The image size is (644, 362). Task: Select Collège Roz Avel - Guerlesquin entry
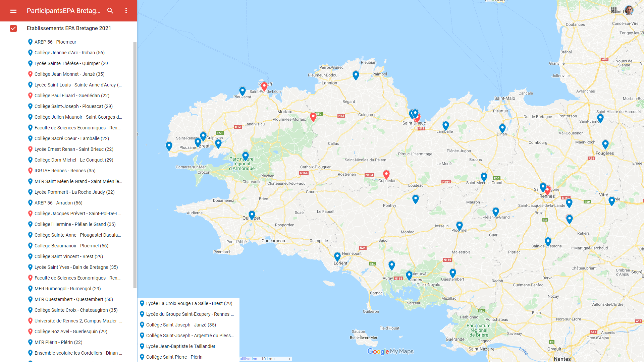point(71,331)
